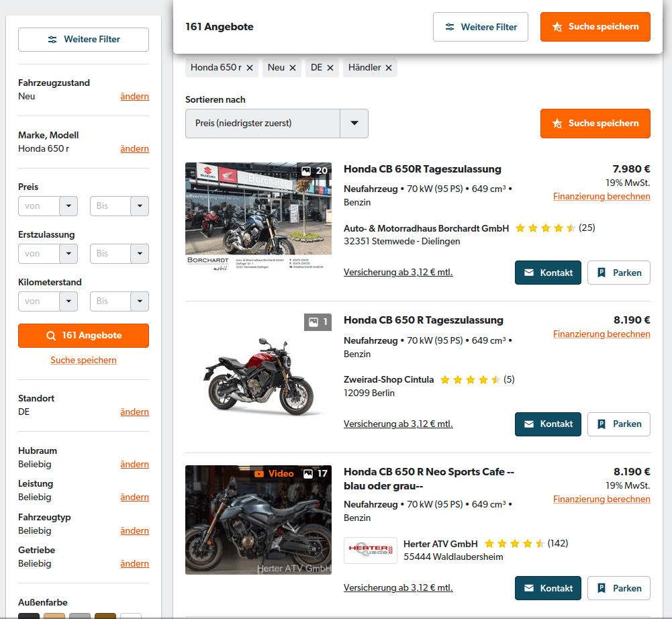Click the Preis von input field

click(x=39, y=206)
